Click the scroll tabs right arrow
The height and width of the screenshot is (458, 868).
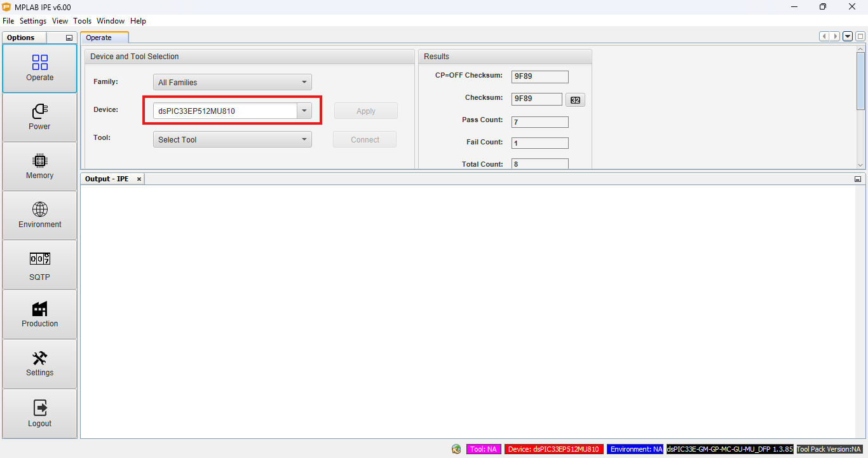pyautogui.click(x=835, y=36)
